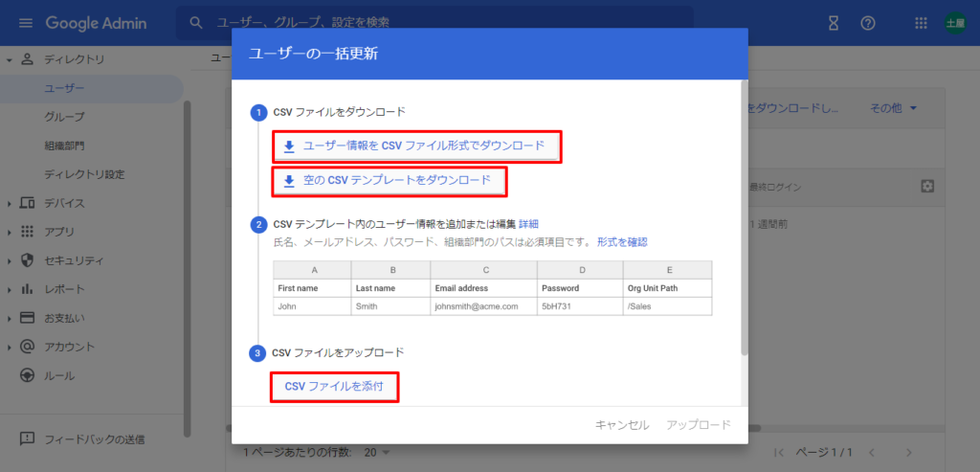Open the rows per page dropdown
Screen dimensions: 980x472
click(x=378, y=452)
